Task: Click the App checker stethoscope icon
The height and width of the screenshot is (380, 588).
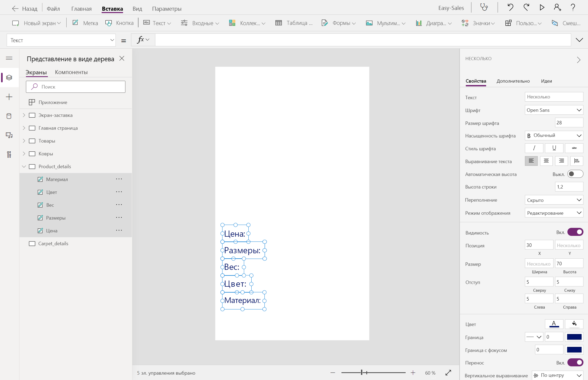Action: 484,7
